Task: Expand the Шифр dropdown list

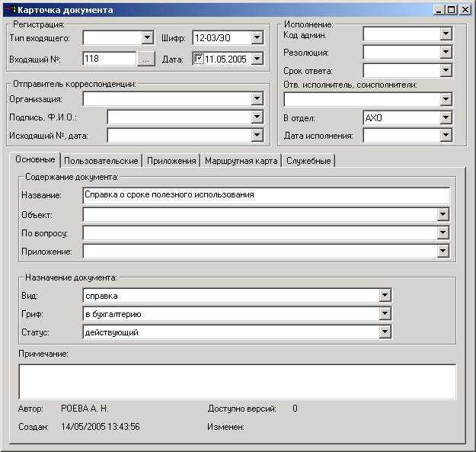Action: coord(257,37)
